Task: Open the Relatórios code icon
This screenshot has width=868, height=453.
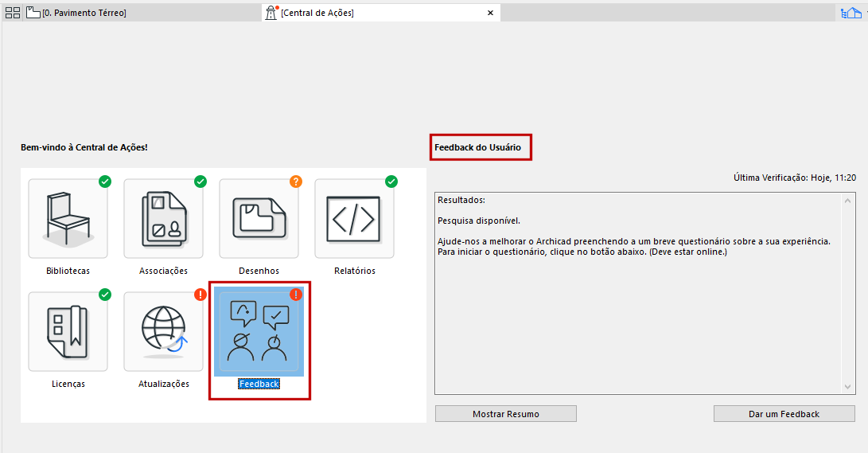Action: [x=354, y=219]
